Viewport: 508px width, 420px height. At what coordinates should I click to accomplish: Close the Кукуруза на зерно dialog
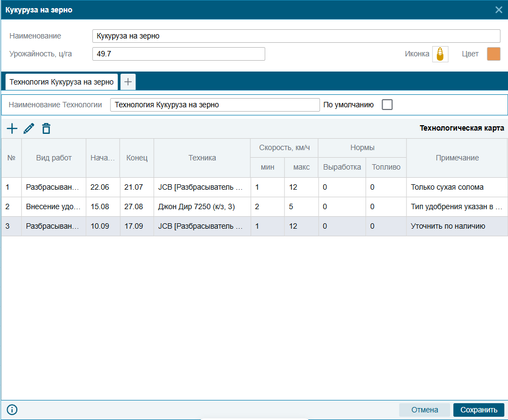499,10
